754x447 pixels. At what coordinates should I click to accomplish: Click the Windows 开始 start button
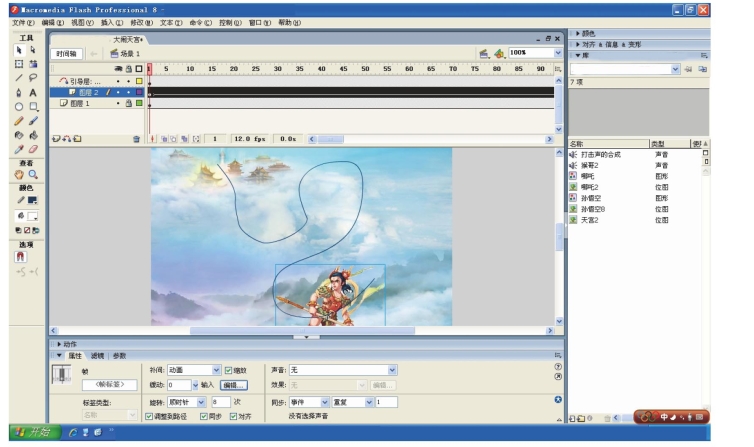point(35,432)
